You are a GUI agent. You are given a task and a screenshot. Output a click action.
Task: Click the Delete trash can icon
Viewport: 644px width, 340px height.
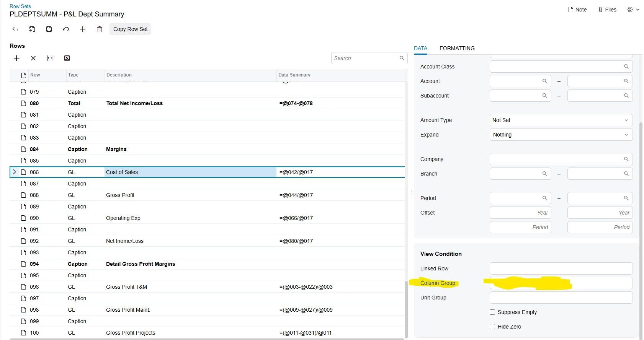(x=100, y=29)
